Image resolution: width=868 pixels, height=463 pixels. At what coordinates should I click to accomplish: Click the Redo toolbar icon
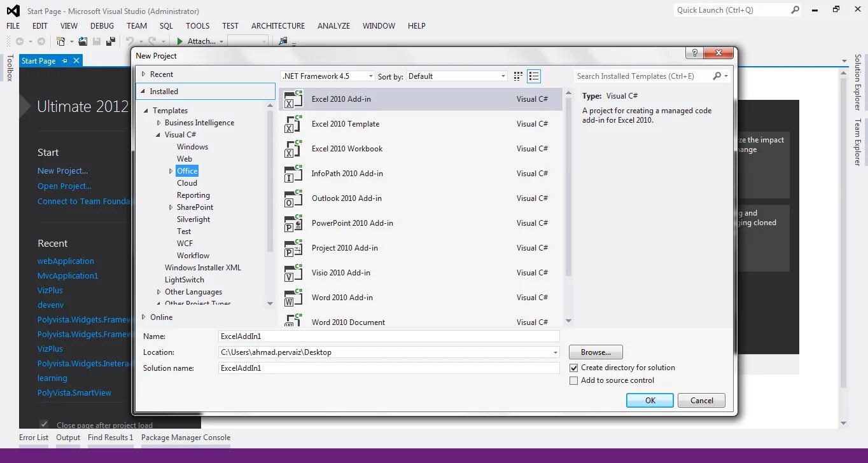pos(151,41)
